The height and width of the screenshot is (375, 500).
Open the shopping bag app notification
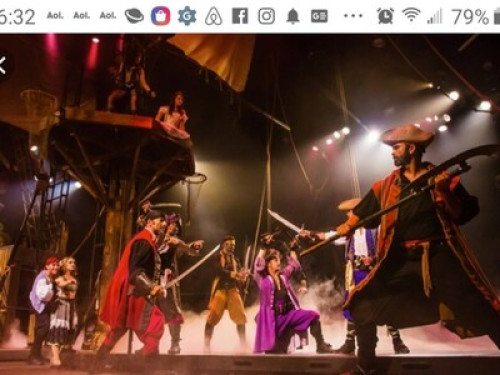click(160, 16)
